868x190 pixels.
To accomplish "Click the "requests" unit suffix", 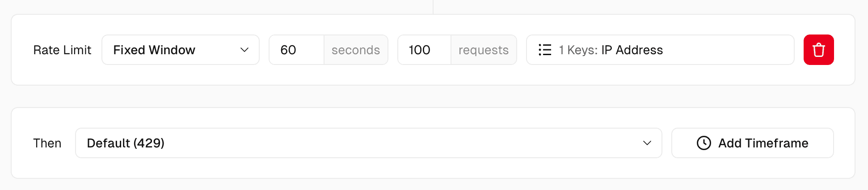I will coord(484,50).
